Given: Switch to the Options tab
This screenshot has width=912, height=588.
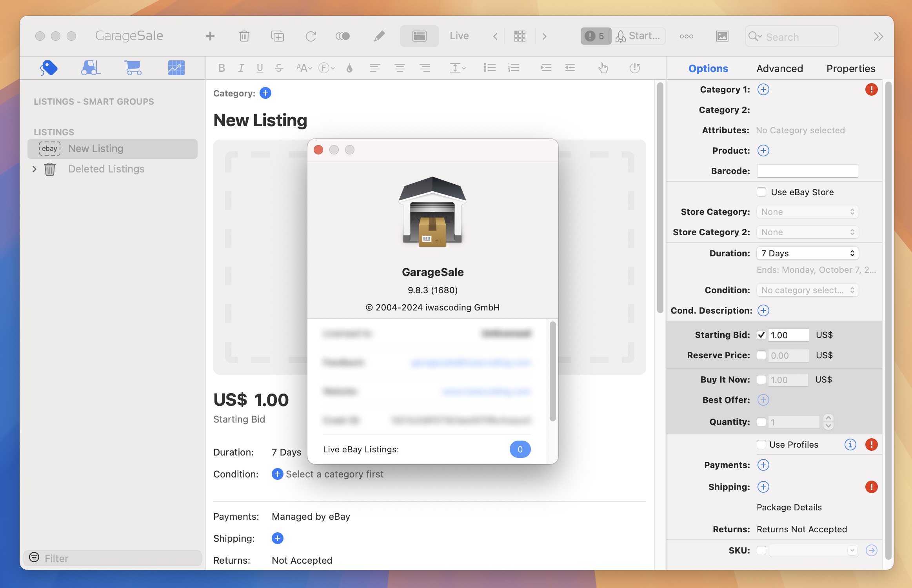Looking at the screenshot, I should point(708,69).
